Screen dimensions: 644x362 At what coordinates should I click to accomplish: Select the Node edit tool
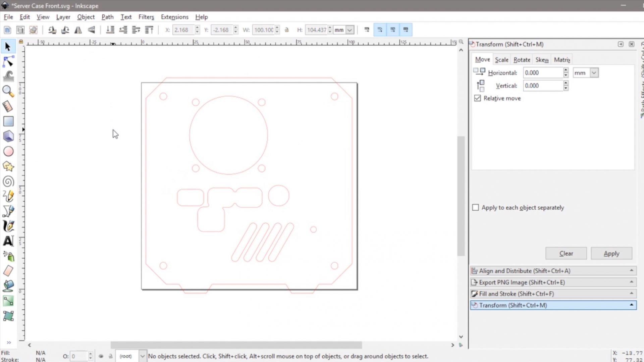point(8,62)
